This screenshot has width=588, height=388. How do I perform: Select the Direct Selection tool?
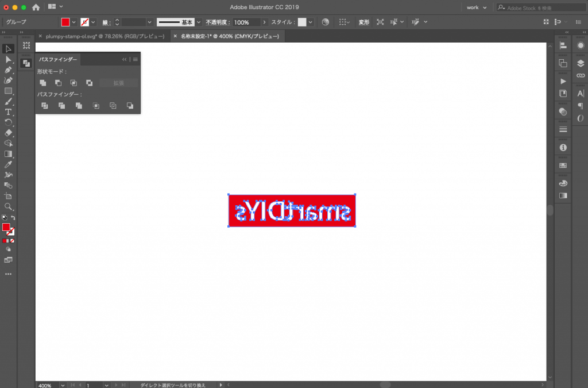(x=8, y=59)
